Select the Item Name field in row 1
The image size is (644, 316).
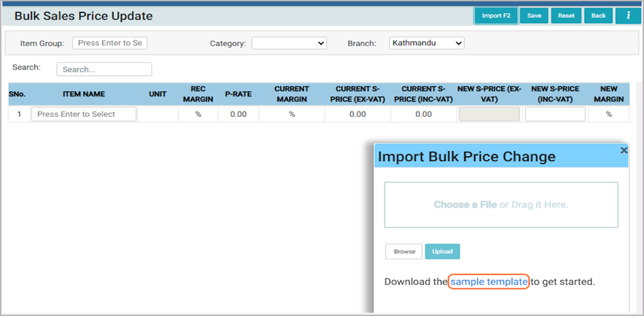(x=84, y=114)
